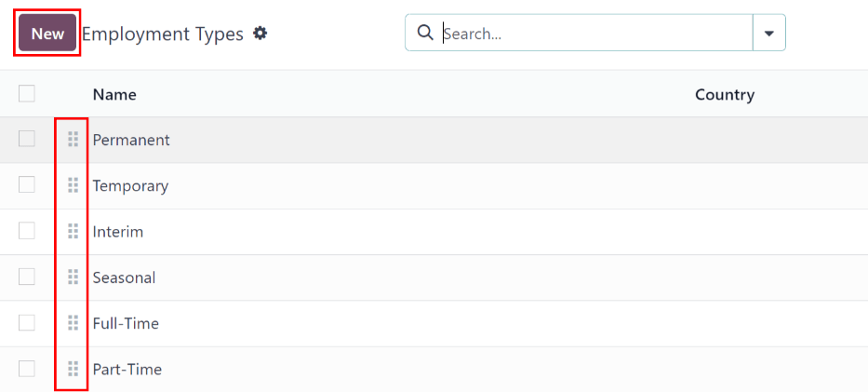Click the magnifying glass search icon
The image size is (868, 392).
click(x=425, y=33)
